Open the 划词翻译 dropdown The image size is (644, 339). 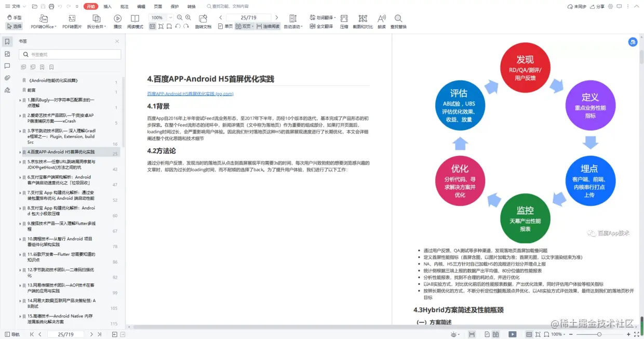tap(323, 18)
